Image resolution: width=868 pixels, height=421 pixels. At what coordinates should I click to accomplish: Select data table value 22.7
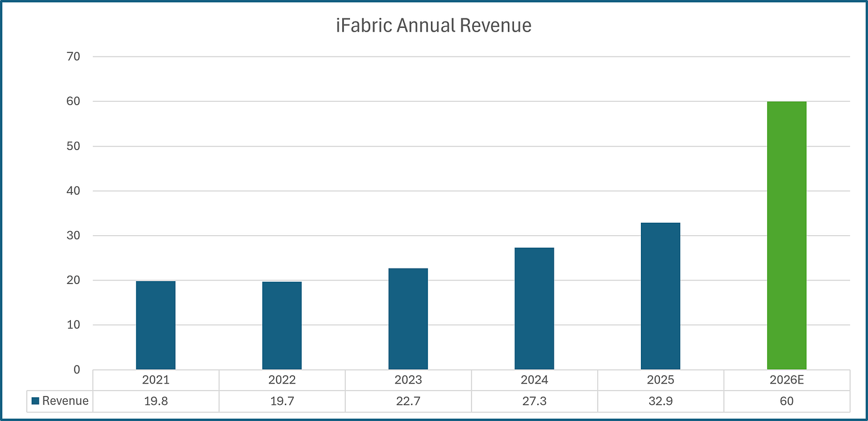[x=408, y=401]
